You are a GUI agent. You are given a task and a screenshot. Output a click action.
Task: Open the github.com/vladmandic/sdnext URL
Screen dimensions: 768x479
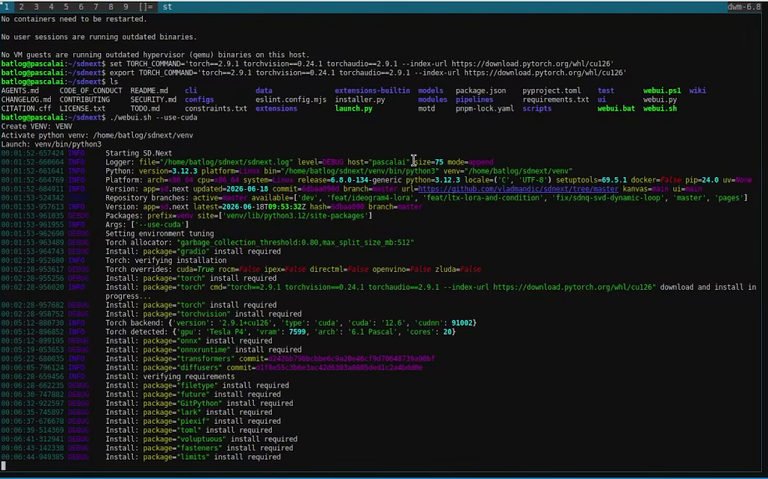518,189
